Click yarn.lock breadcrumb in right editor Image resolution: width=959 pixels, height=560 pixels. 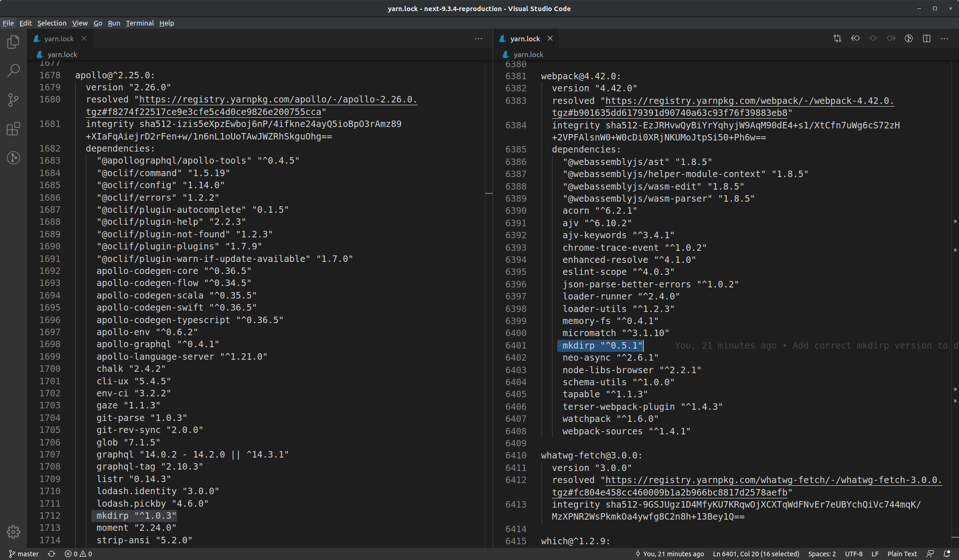[x=528, y=54]
